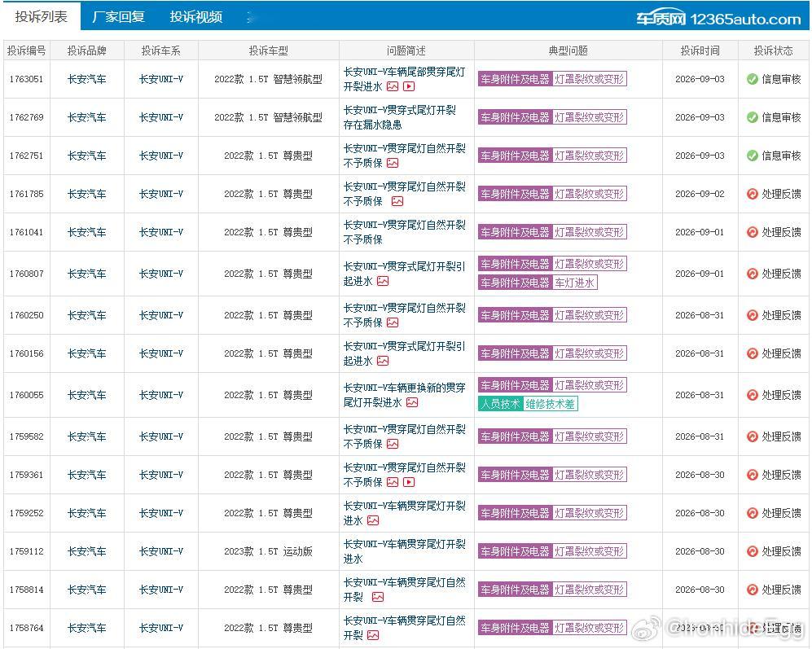The image size is (812, 649).
Task: Open complaint 1760055 about 更换新的贯穿尾灯开裂进水
Action: [x=405, y=395]
